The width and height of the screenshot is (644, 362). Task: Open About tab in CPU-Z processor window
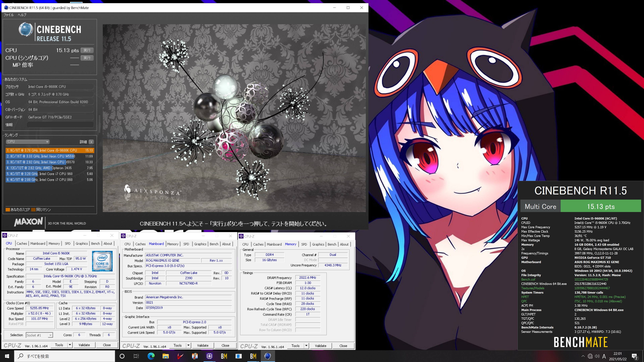[108, 244]
